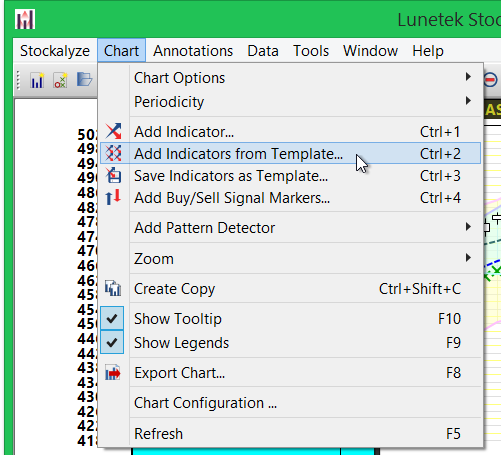Click the Ctrl+Shift+C shortcut text
Screen dimensions: 501x455
coord(420,289)
